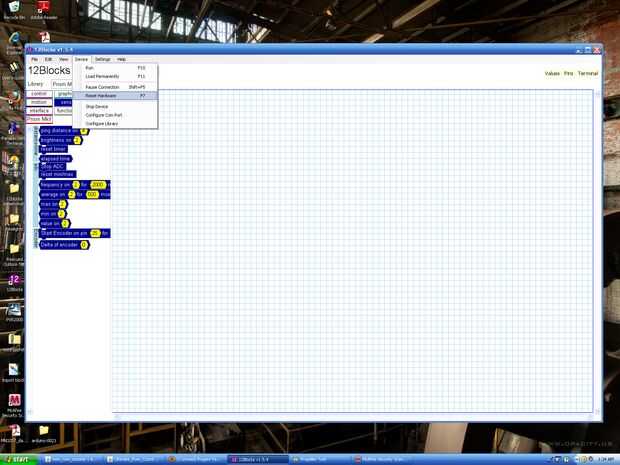Viewport: 620px width, 465px height.
Task: Click the McAfee Security desktop icon
Action: click(x=14, y=405)
